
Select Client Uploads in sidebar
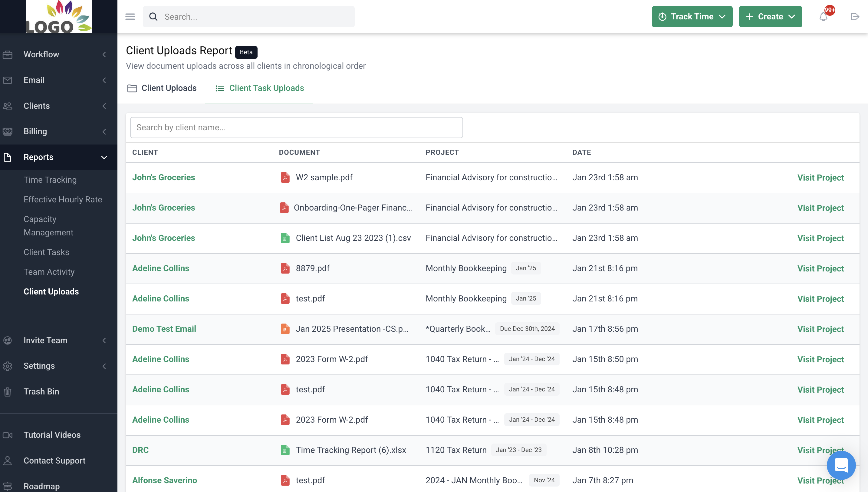[51, 292]
